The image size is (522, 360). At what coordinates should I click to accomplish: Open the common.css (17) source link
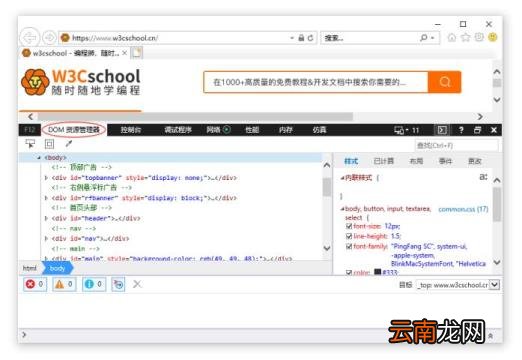point(463,209)
